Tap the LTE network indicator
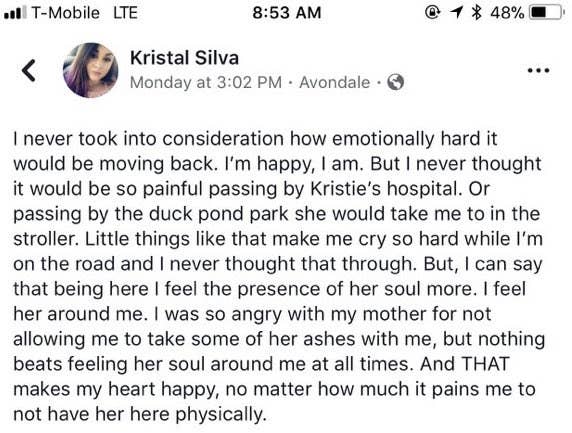The image size is (572, 433). point(125,13)
